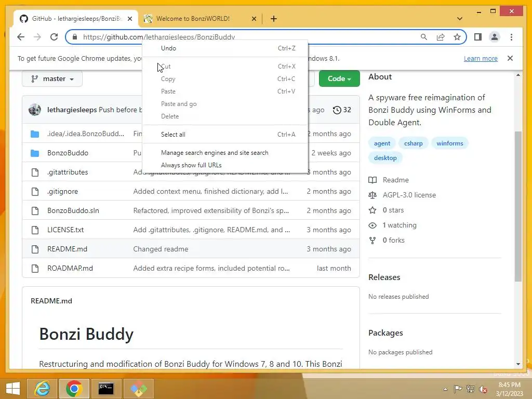Share this page using the share icon
The image size is (532, 399).
pos(441,37)
